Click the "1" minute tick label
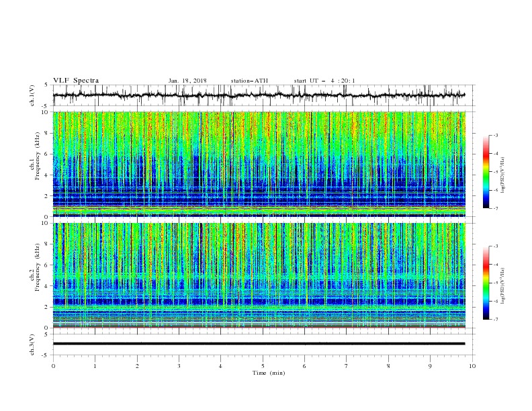Screen dimensions: 532x411 [95, 366]
